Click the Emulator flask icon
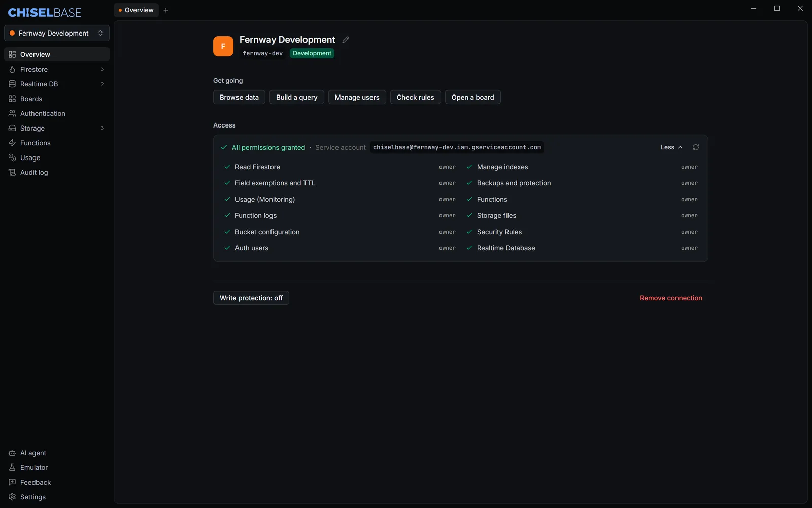This screenshot has width=812, height=508. coord(12,467)
